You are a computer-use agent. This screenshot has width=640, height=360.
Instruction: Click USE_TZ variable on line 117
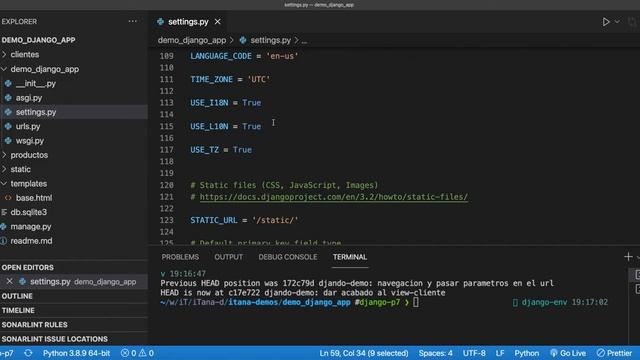click(204, 150)
